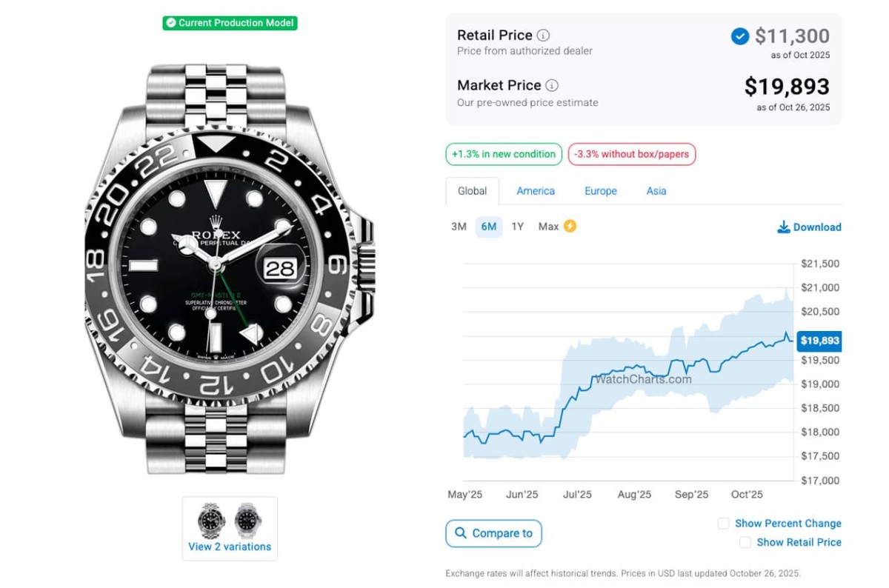The image size is (889, 588).
Task: Click the blue verified checkmark badge
Action: 739,36
